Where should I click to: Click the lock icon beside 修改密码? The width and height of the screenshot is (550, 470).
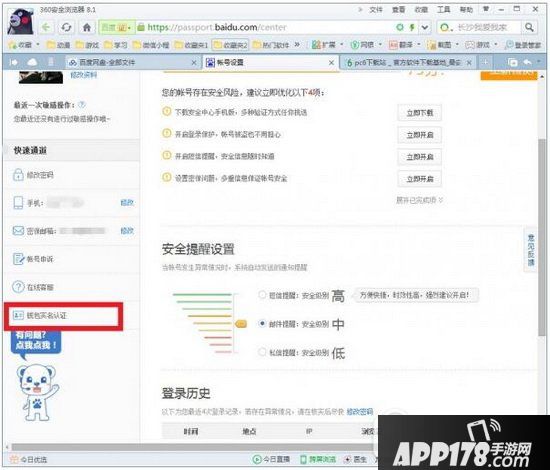[x=18, y=174]
